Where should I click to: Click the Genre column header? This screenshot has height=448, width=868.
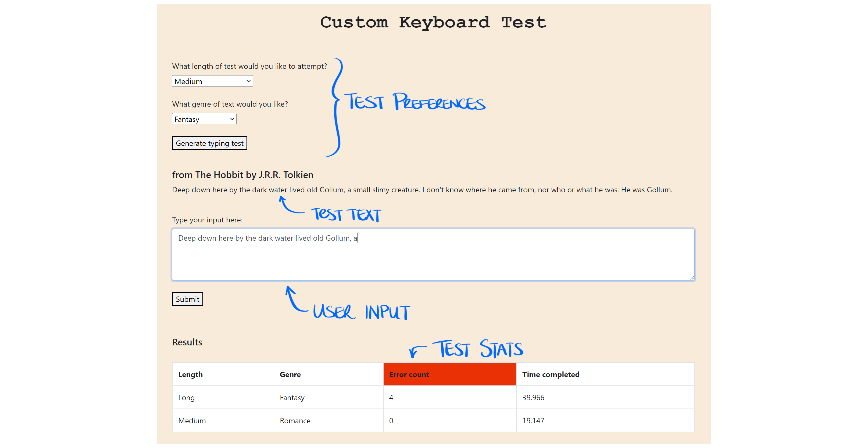(328, 374)
